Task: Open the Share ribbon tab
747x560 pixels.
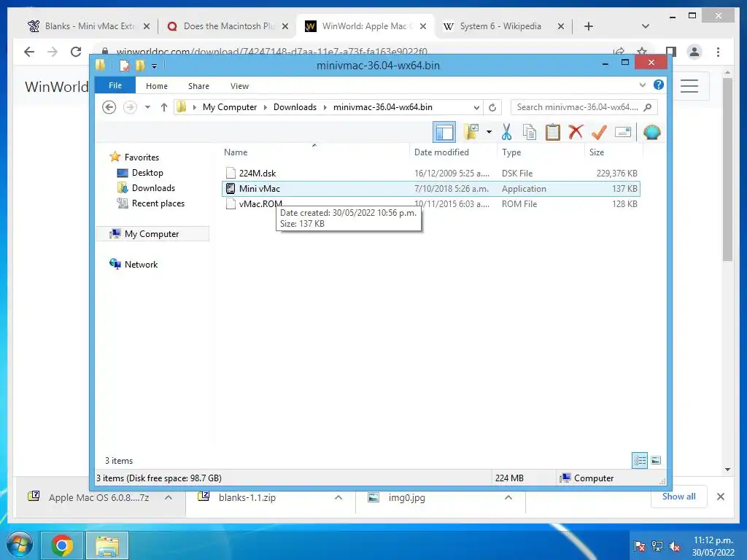Action: tap(198, 86)
